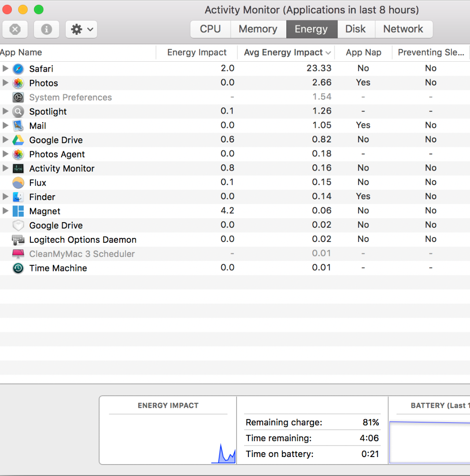Select the Flux app icon

tap(18, 183)
